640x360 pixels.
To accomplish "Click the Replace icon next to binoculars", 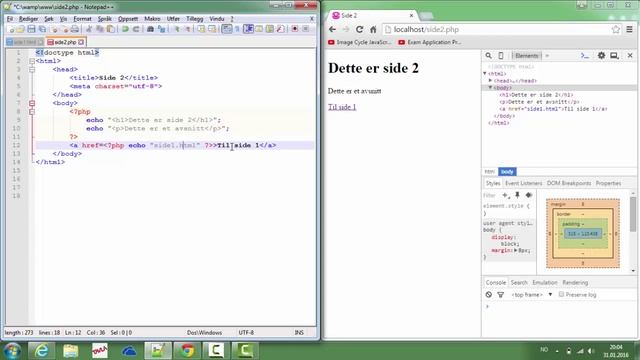I will coord(162,29).
